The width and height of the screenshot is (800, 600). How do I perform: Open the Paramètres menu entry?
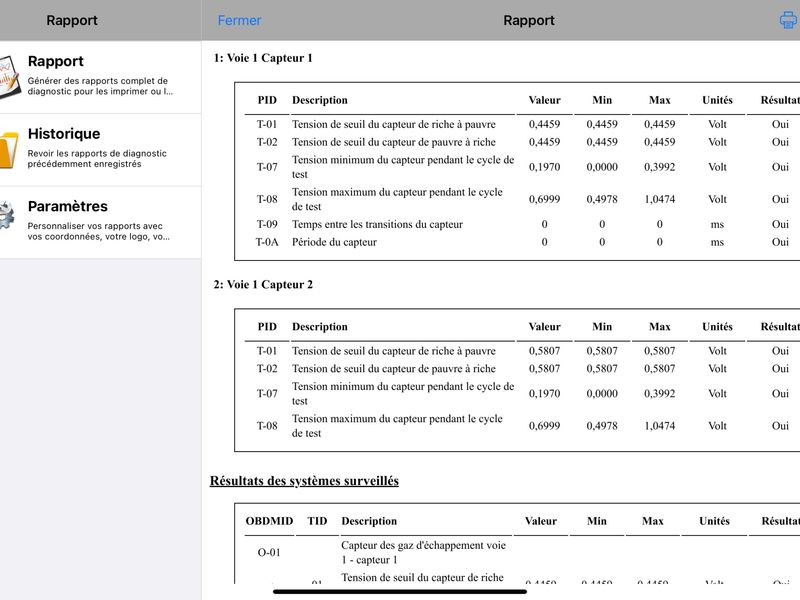click(101, 222)
